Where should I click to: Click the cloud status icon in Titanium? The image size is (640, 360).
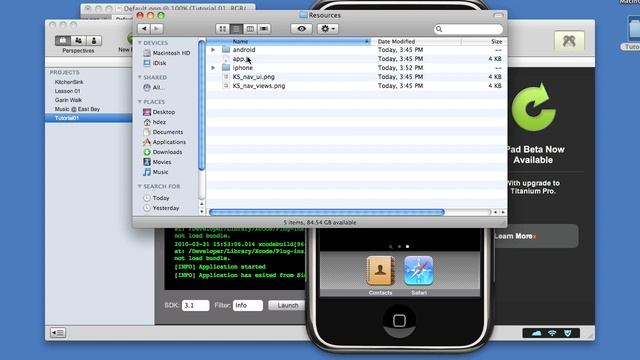point(536,333)
